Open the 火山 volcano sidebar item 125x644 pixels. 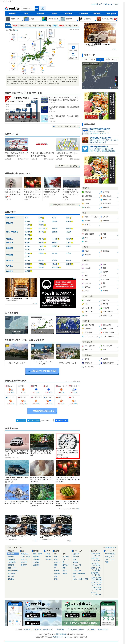coord(105,238)
